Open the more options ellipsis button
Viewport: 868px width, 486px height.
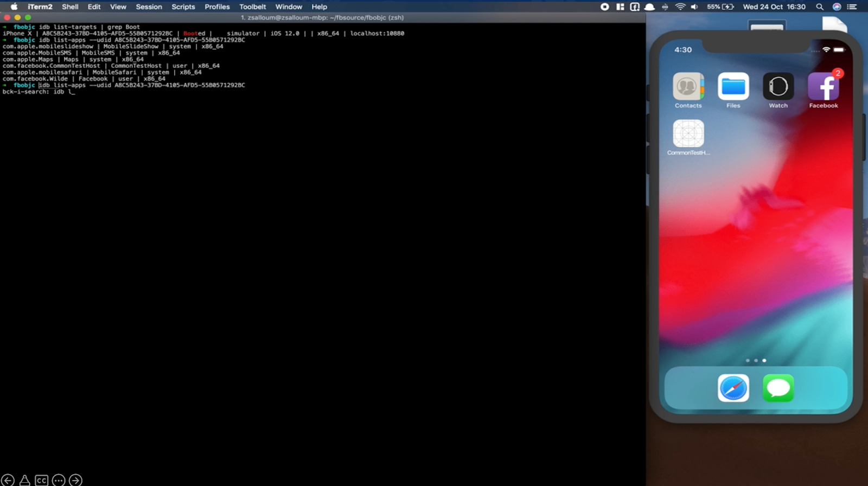[59, 481]
